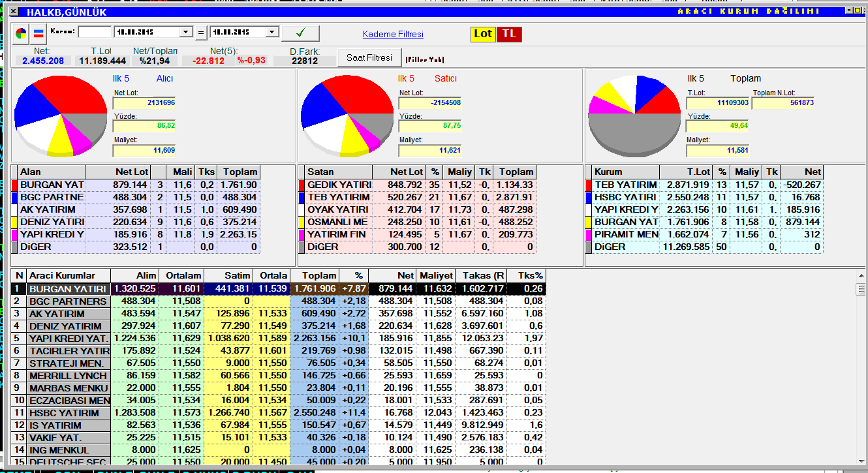Click the red-blue bars icon
The image size is (868, 473).
(x=39, y=33)
